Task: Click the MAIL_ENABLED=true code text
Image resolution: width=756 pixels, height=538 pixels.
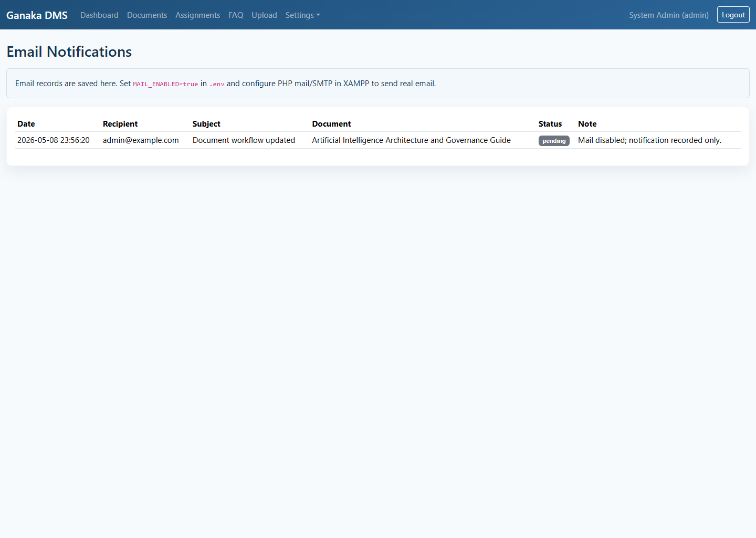Action: point(165,84)
